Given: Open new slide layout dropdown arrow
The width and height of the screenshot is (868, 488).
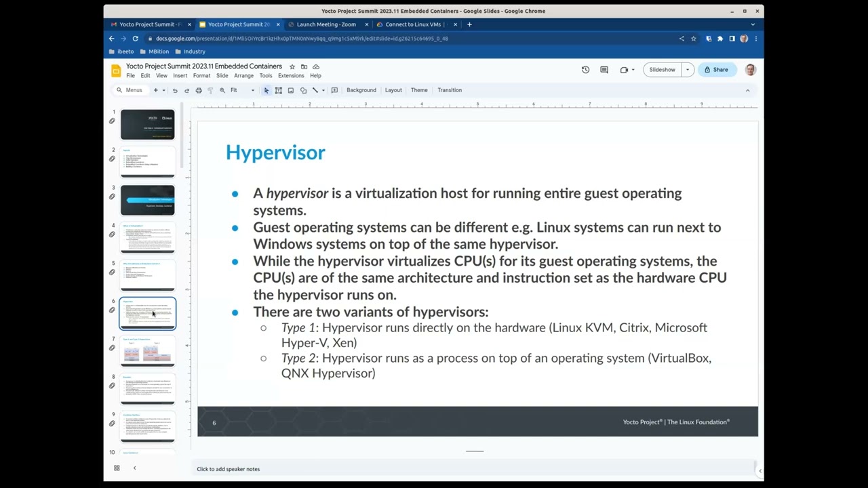Looking at the screenshot, I should [163, 90].
